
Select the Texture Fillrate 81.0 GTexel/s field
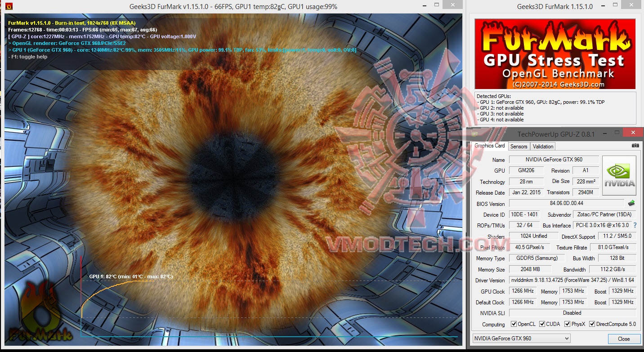point(613,247)
